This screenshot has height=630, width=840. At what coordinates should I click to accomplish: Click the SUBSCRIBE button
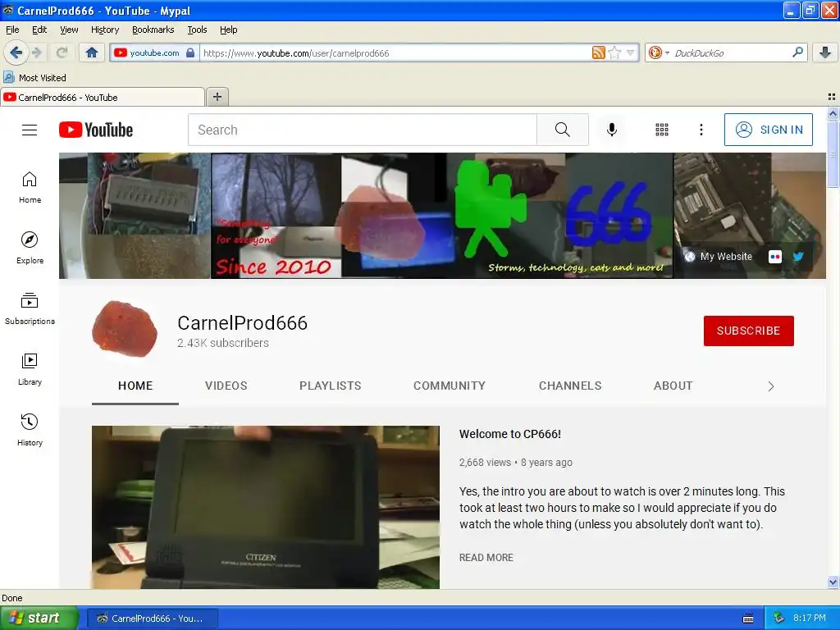(748, 331)
